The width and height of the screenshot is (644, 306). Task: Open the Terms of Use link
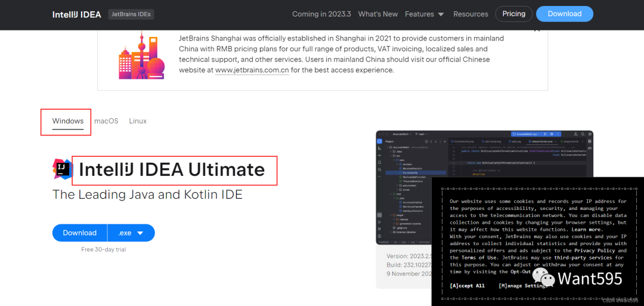479,258
